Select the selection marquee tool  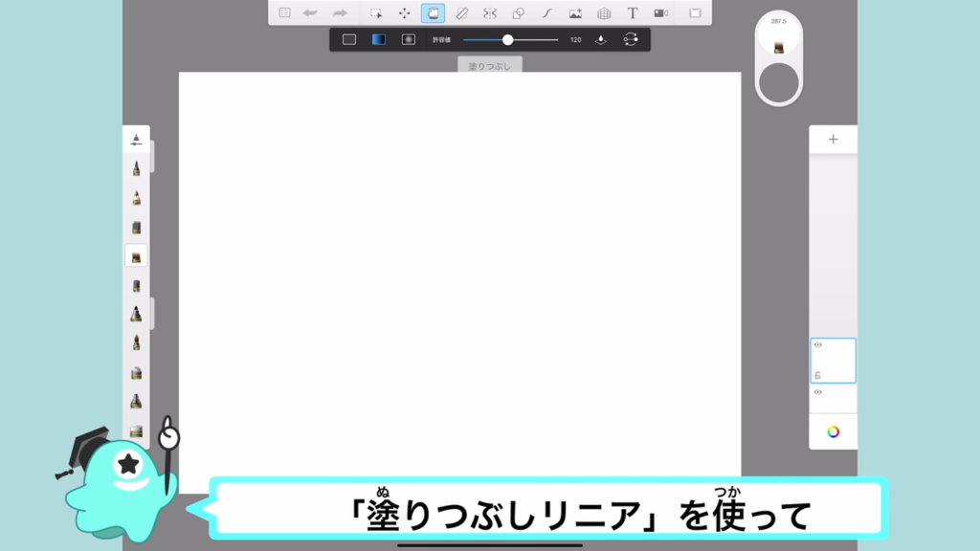pos(376,13)
